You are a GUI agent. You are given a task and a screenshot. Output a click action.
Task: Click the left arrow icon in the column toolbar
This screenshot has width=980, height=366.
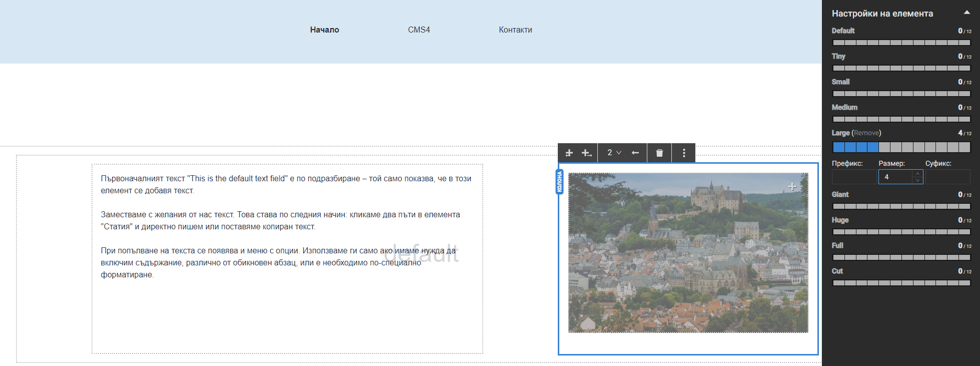click(635, 153)
